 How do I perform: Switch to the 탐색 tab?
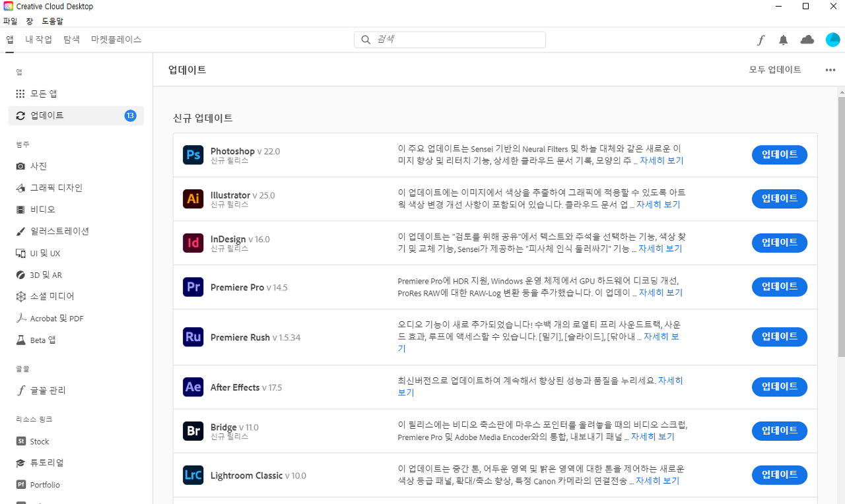tap(71, 40)
